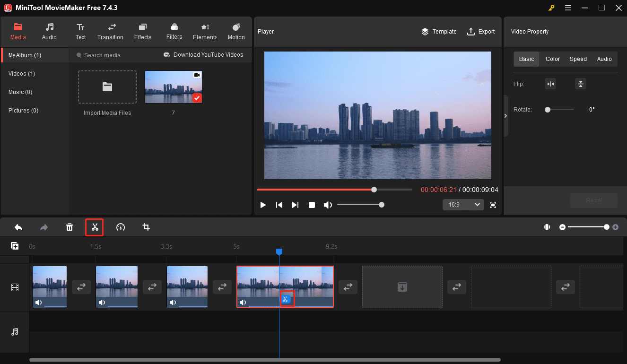Click the Export button
Viewport: 627px width, 364px height.
[481, 32]
